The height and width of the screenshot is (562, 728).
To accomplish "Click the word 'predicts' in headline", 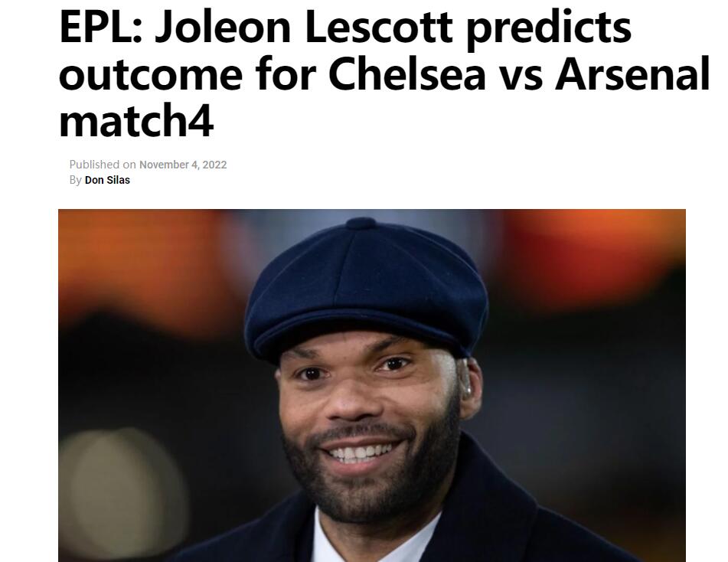I will (549, 29).
